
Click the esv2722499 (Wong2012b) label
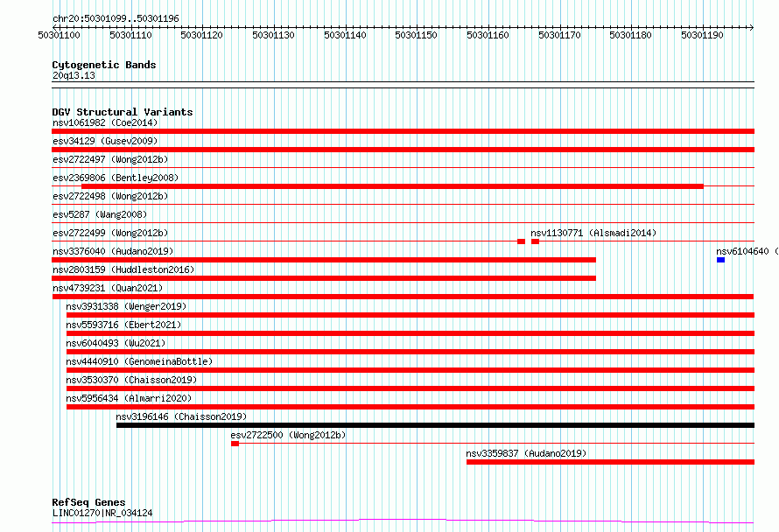click(x=110, y=233)
